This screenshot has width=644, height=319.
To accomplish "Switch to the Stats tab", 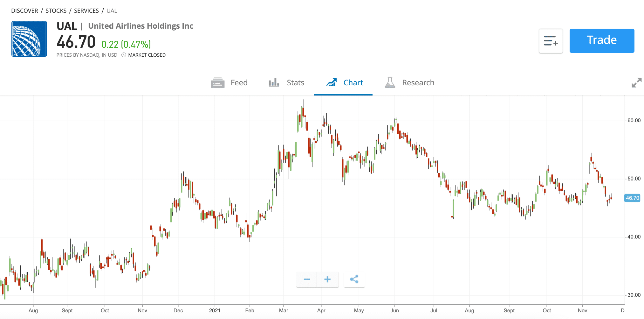I will click(286, 83).
